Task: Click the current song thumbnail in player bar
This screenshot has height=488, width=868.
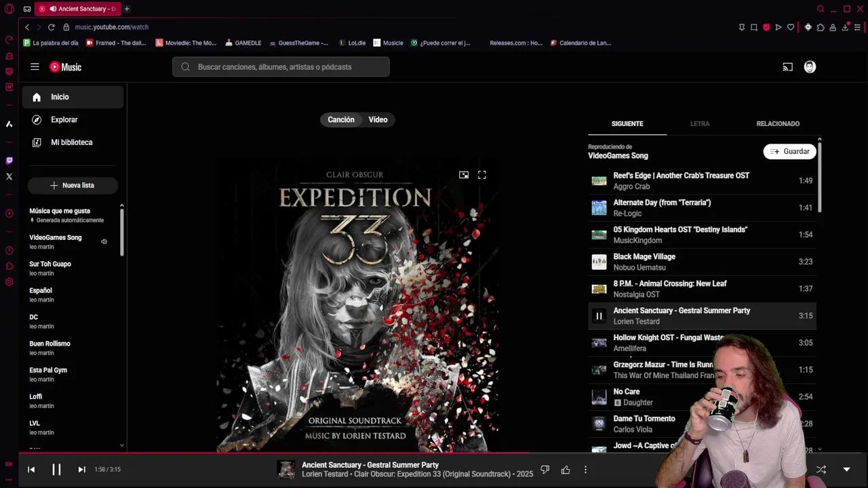Action: [286, 469]
